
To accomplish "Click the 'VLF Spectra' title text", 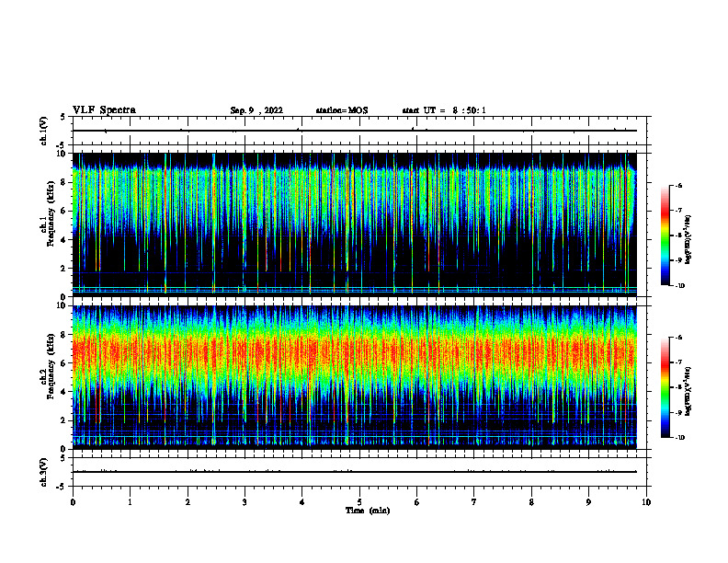I will 104,110.
